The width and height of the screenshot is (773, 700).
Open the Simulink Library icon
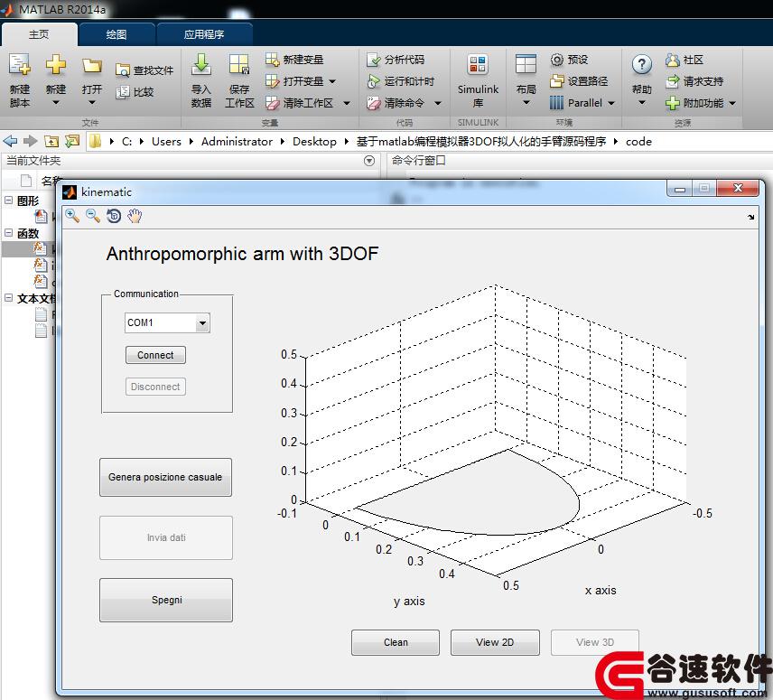coord(478,64)
